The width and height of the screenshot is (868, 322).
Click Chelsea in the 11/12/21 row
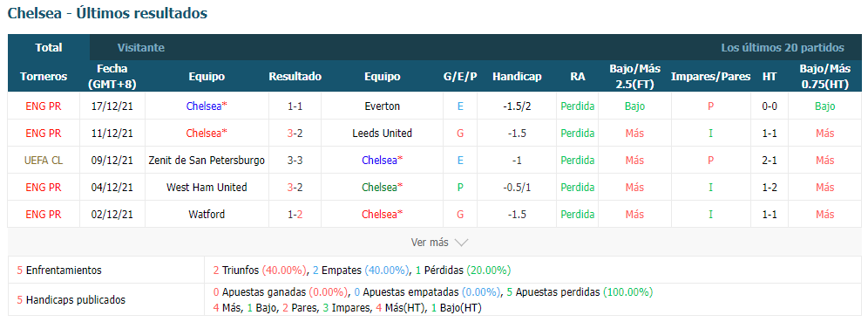pyautogui.click(x=207, y=133)
